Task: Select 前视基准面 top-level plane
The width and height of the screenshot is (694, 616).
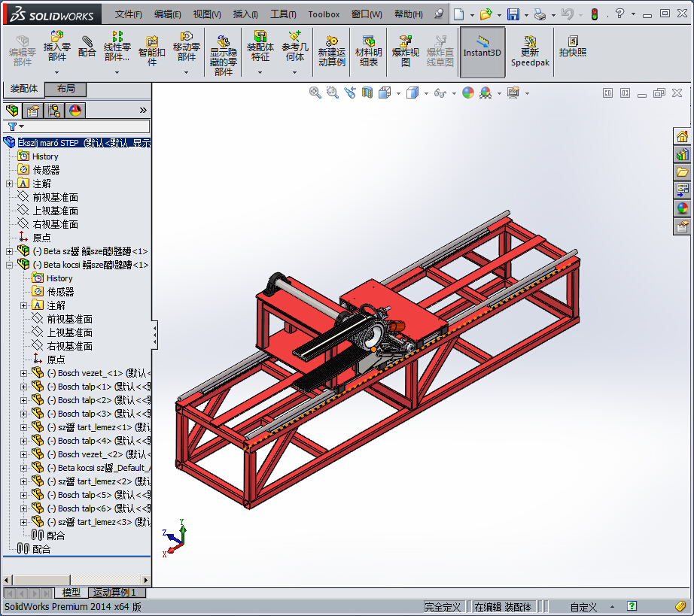Action: coord(56,197)
